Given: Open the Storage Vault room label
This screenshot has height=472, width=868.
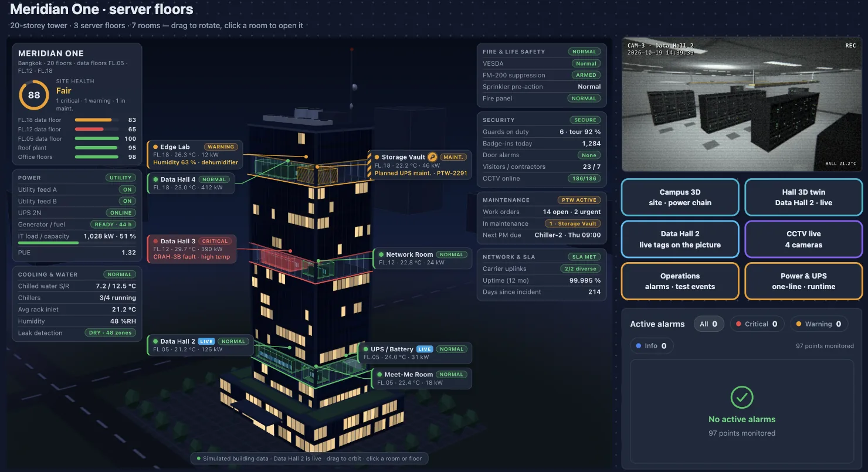Looking at the screenshot, I should pyautogui.click(x=419, y=165).
